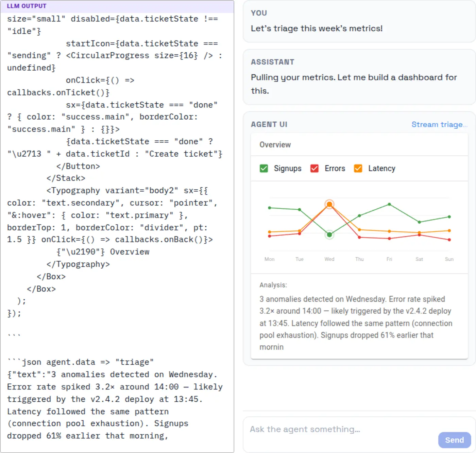Toggle the Errors legend checkbox

pyautogui.click(x=314, y=168)
